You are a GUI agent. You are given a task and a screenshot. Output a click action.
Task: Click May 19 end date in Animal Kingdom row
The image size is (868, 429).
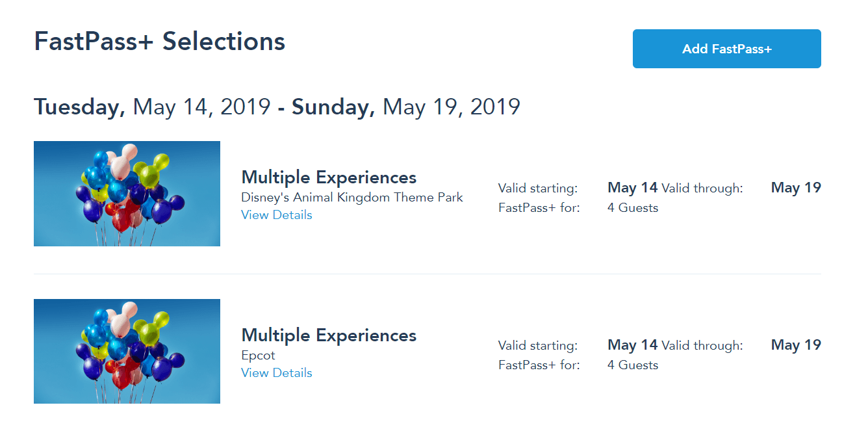(796, 188)
